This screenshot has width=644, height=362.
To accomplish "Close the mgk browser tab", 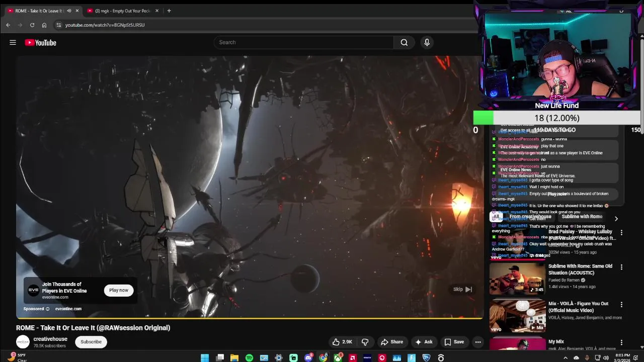I will click(157, 11).
